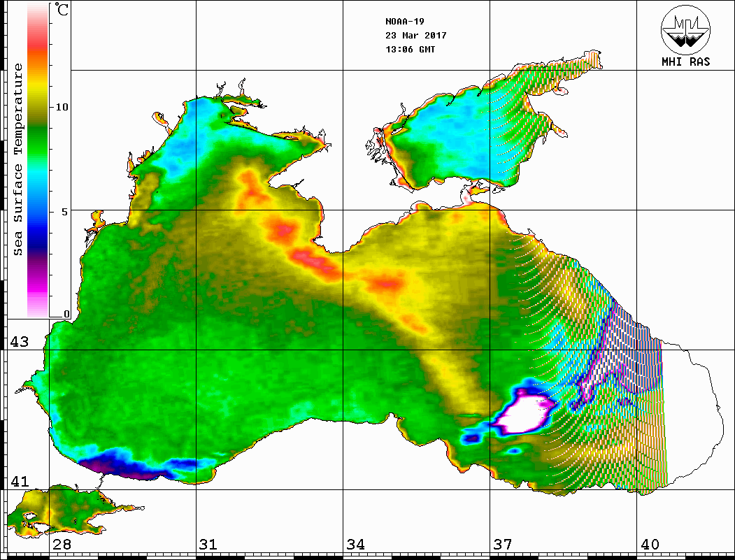735x560 pixels.
Task: Click the 'Sea Surface Temperature' vertical label
Action: tap(17, 159)
